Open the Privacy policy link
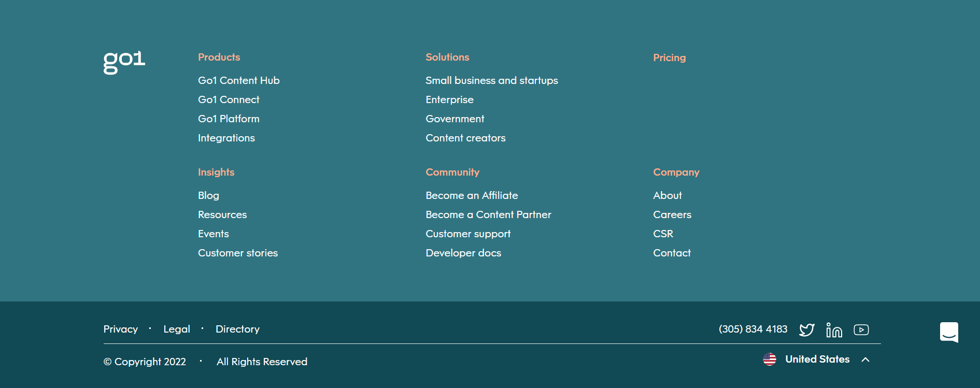The image size is (980, 388). point(120,329)
